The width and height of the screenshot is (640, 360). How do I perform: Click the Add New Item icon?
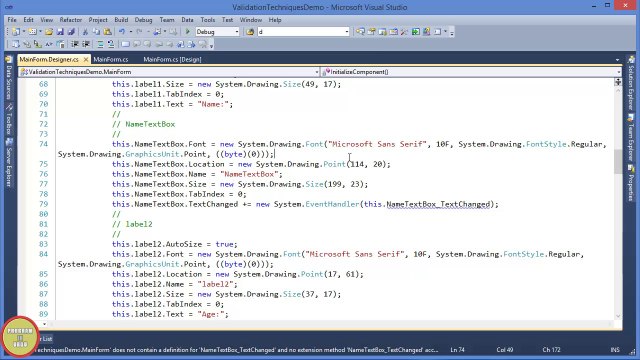click(x=33, y=31)
